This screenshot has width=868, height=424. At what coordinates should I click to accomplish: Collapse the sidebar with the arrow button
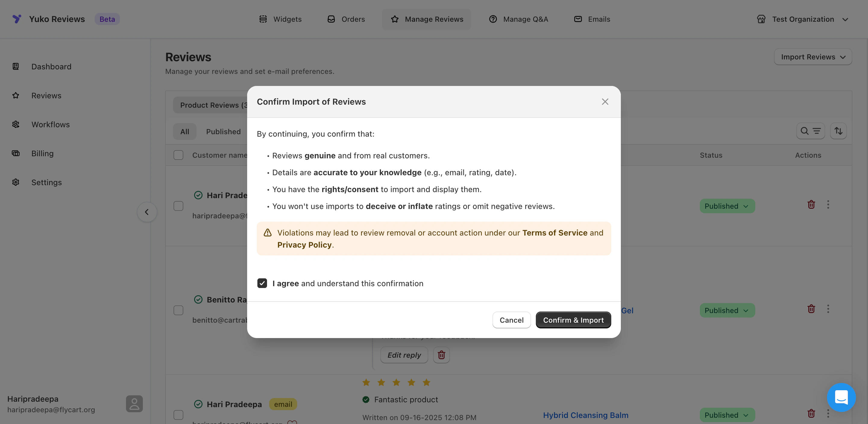[x=146, y=212]
